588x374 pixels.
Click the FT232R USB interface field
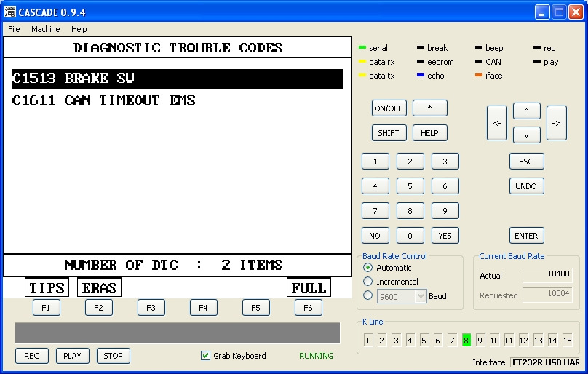coord(545,362)
